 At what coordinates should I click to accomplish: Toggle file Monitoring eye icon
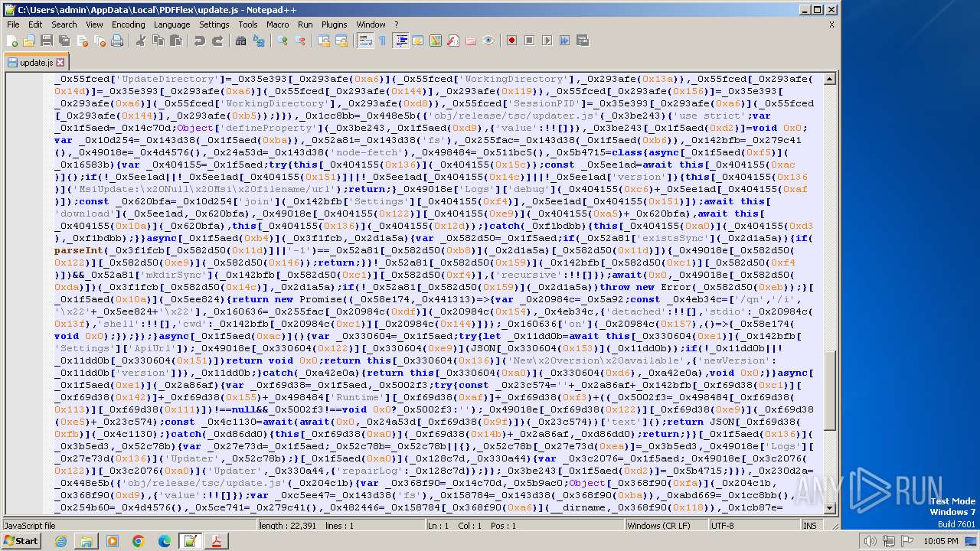[488, 41]
